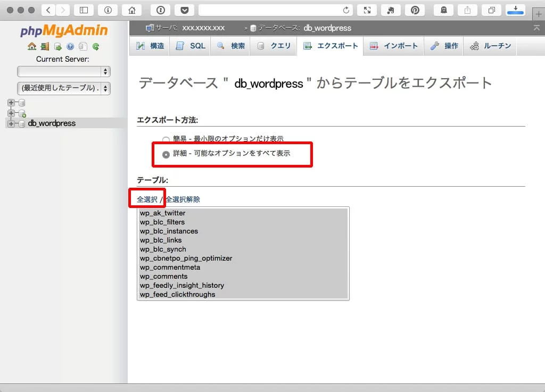Open the 検索 search tab

click(x=230, y=46)
